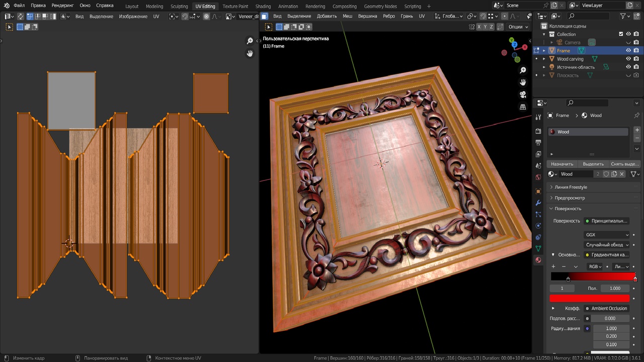The width and height of the screenshot is (644, 362).
Task: Open the Object Data green triangle tab
Action: pos(538,248)
